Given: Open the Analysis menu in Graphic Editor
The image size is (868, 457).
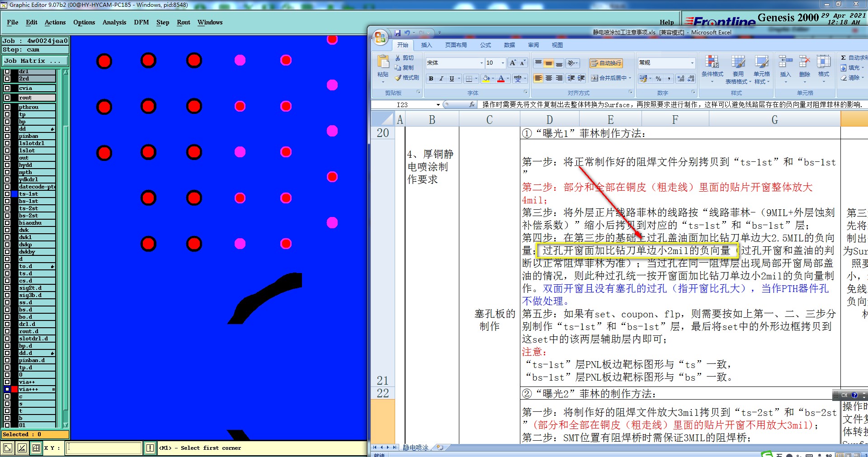Looking at the screenshot, I should (x=114, y=22).
